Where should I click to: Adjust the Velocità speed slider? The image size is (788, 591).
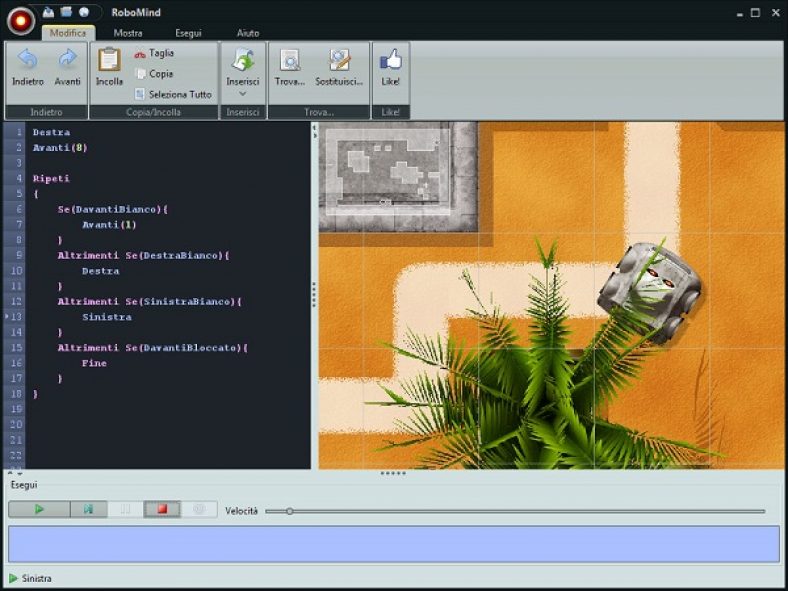click(290, 511)
